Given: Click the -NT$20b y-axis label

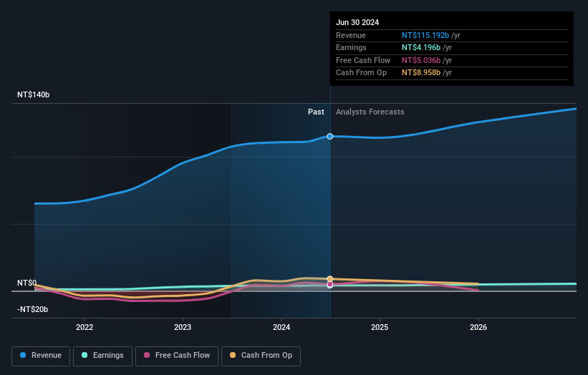Looking at the screenshot, I should pyautogui.click(x=33, y=309).
